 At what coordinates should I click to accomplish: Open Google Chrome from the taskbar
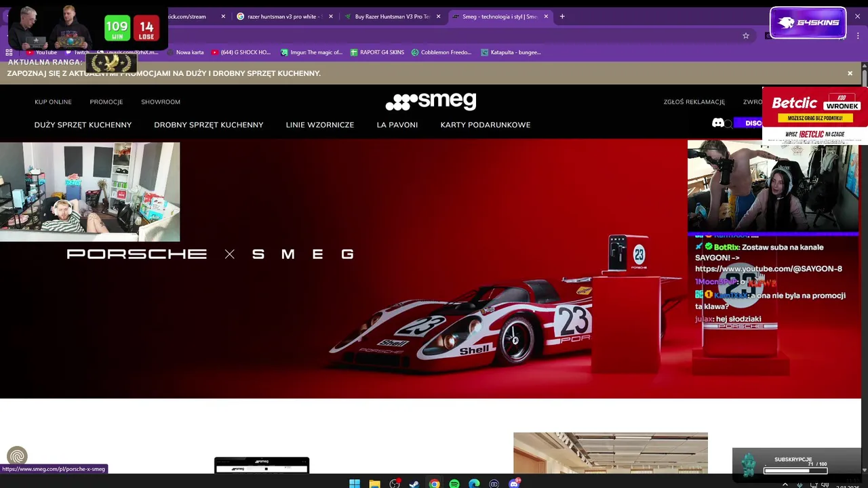tap(434, 483)
